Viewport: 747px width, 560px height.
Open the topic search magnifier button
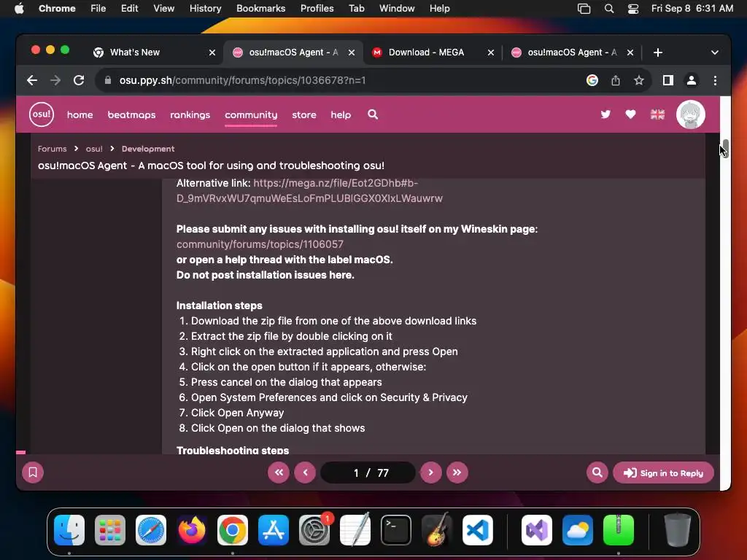coord(597,472)
